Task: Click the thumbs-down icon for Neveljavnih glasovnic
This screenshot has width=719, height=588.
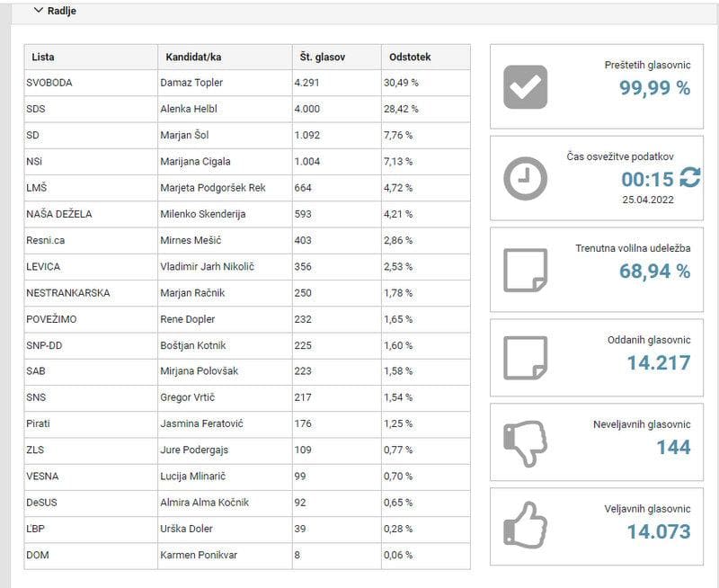Action: [525, 442]
